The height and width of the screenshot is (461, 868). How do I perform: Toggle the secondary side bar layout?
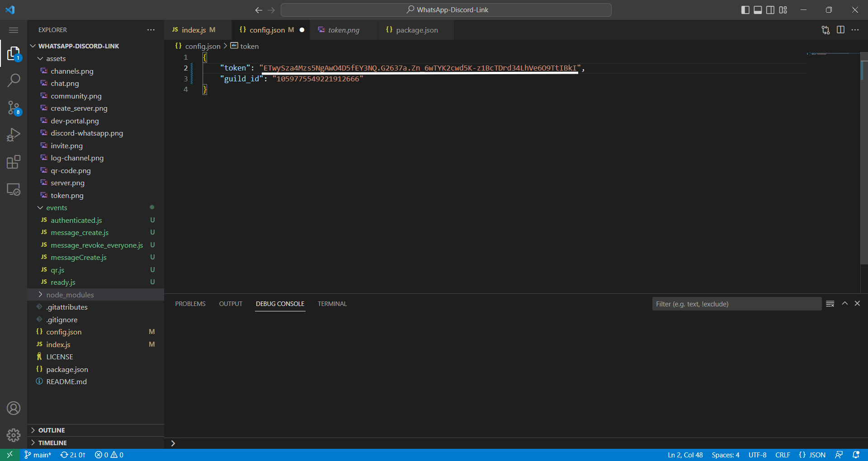770,10
